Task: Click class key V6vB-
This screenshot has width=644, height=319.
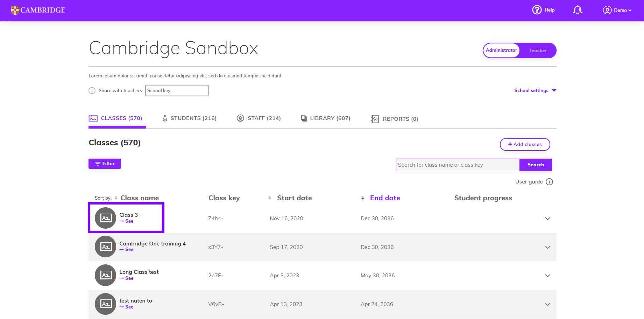Action: pyautogui.click(x=216, y=304)
